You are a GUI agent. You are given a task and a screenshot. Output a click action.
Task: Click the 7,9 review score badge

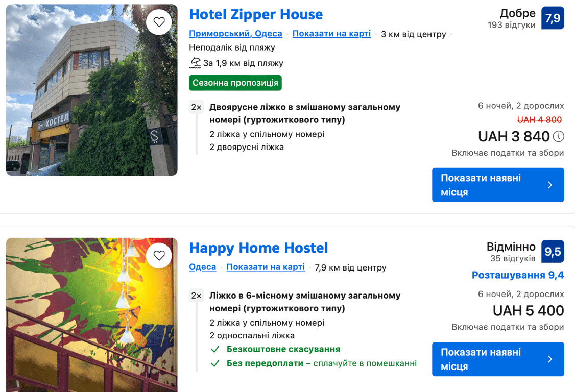tap(553, 18)
